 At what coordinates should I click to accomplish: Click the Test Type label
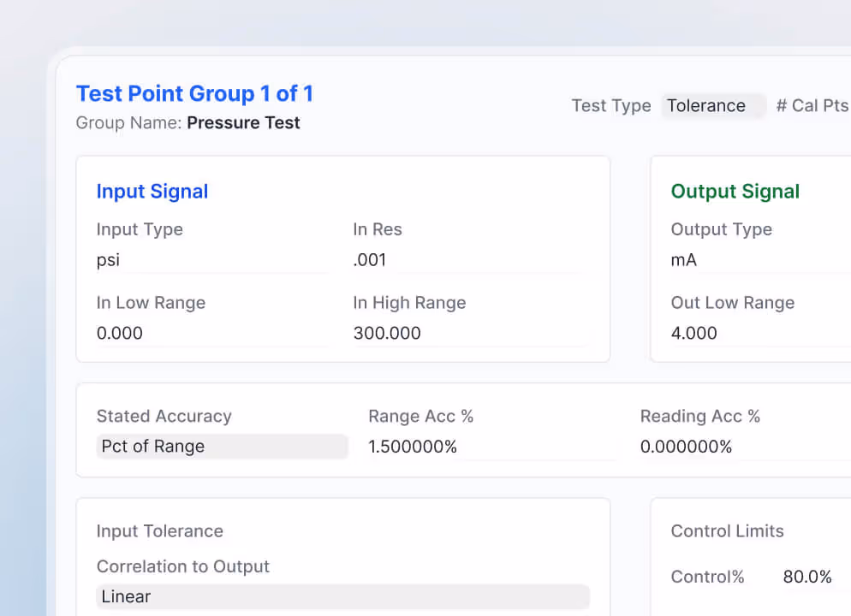click(611, 106)
